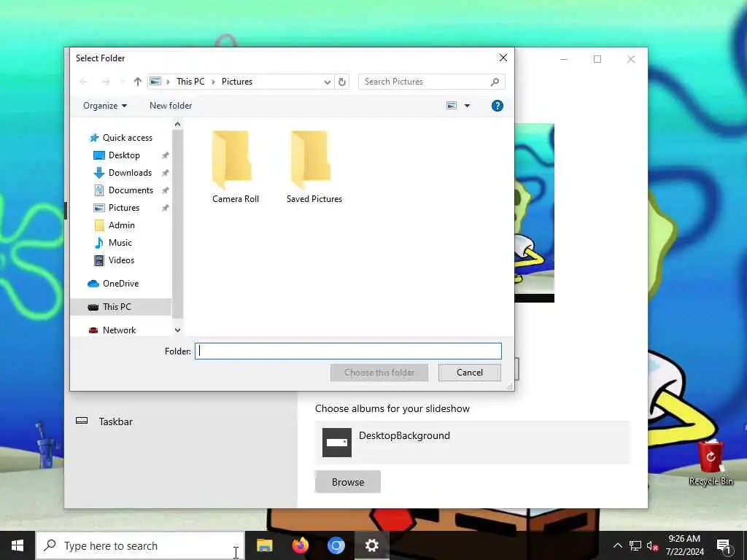Open Quick access in navigation pane
747x560 pixels.
click(120, 138)
